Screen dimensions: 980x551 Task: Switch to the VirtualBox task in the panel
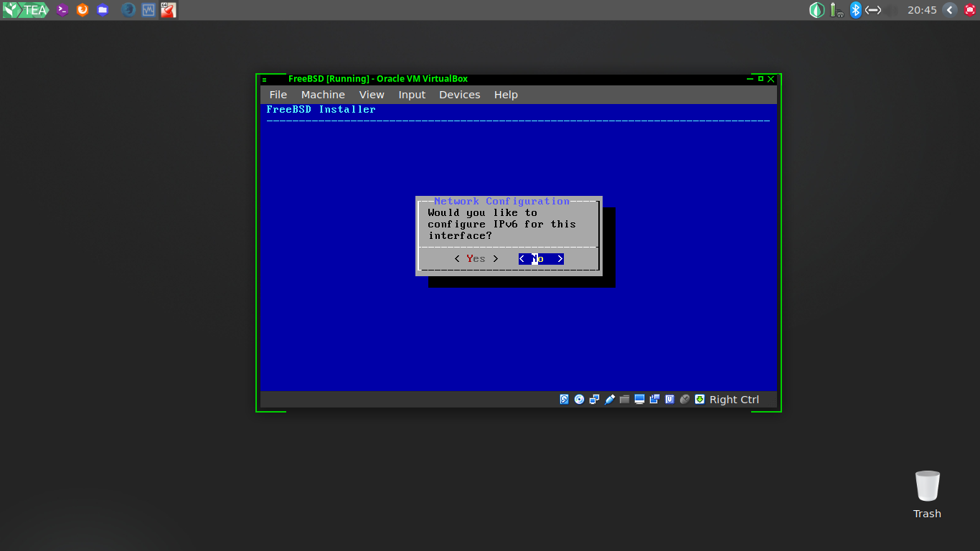pyautogui.click(x=168, y=10)
